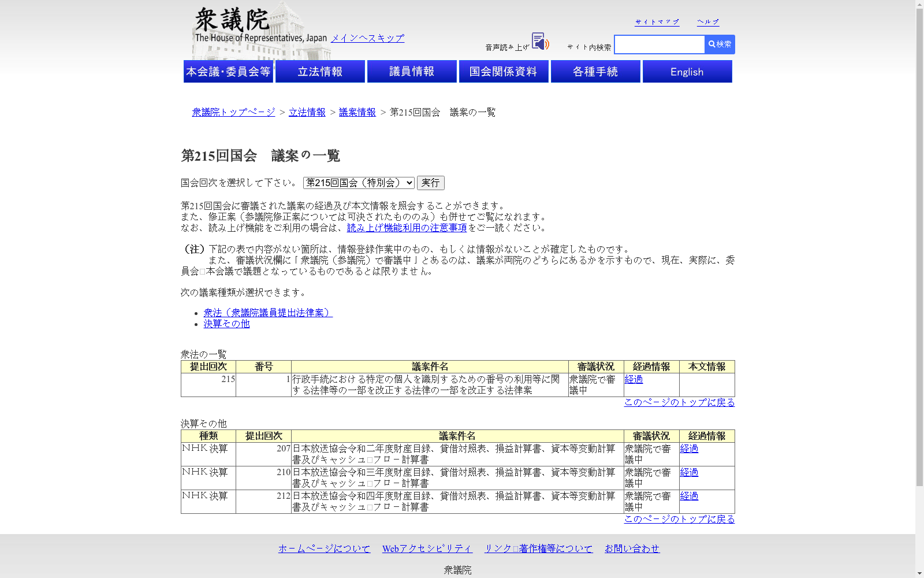This screenshot has height=578, width=924.
Task: Click the 議案情報 breadcrumb link
Action: click(x=357, y=112)
